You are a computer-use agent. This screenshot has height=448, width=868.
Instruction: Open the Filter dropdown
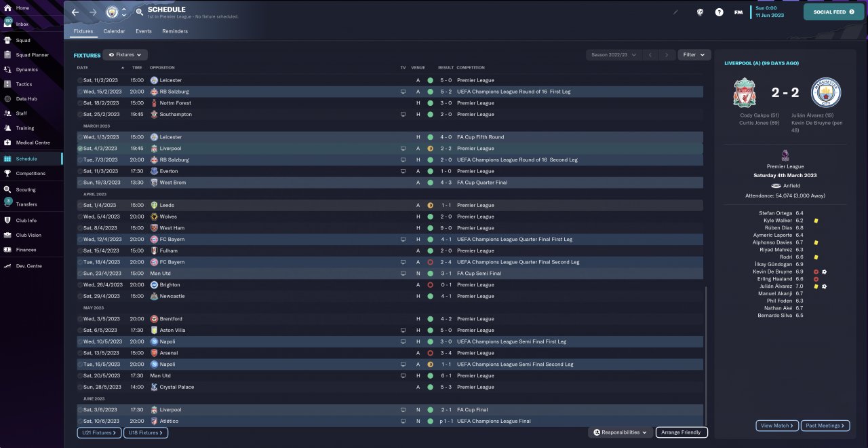(694, 54)
